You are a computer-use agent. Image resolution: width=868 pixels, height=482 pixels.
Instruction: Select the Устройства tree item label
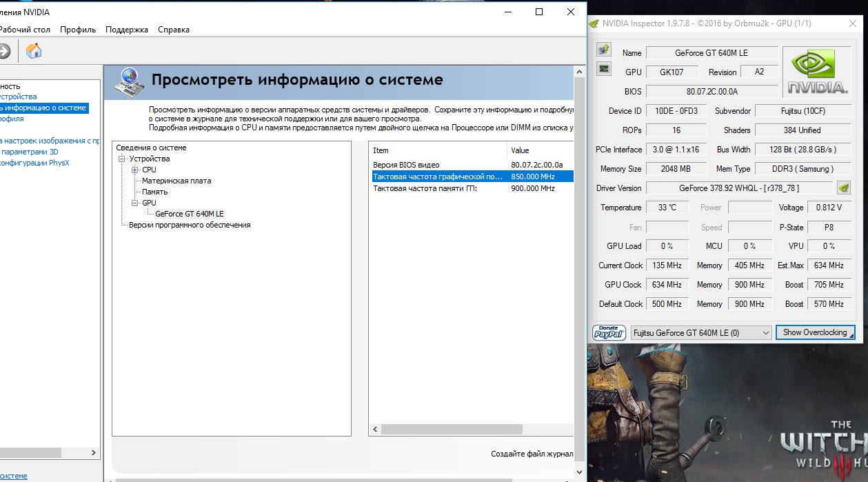point(149,159)
